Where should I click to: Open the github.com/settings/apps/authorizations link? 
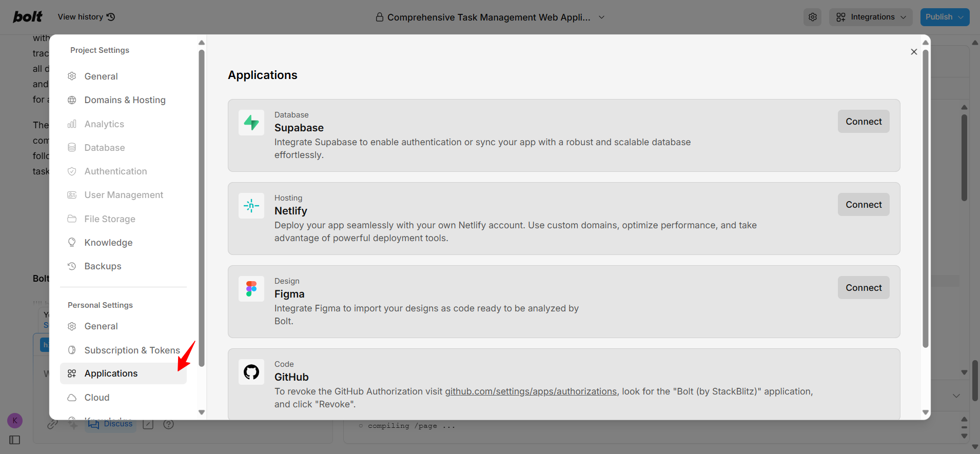[x=531, y=391]
